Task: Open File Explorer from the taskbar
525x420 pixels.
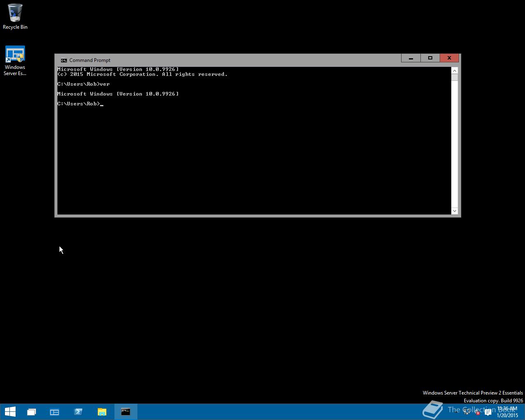Action: click(102, 412)
